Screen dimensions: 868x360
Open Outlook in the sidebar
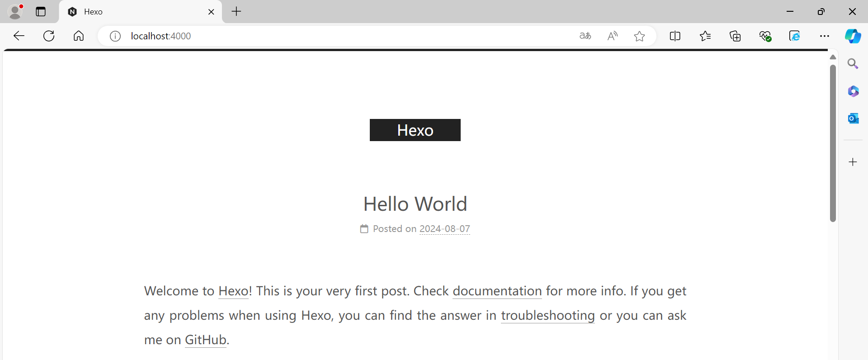click(853, 118)
